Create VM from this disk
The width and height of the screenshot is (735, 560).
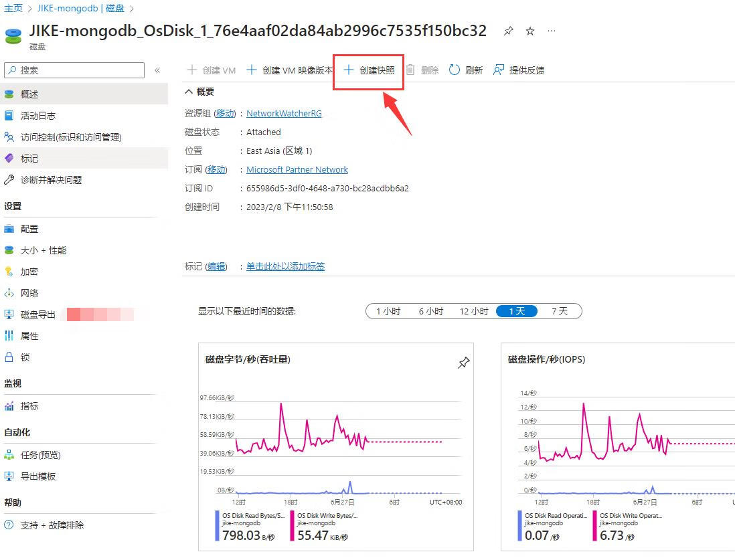[212, 70]
